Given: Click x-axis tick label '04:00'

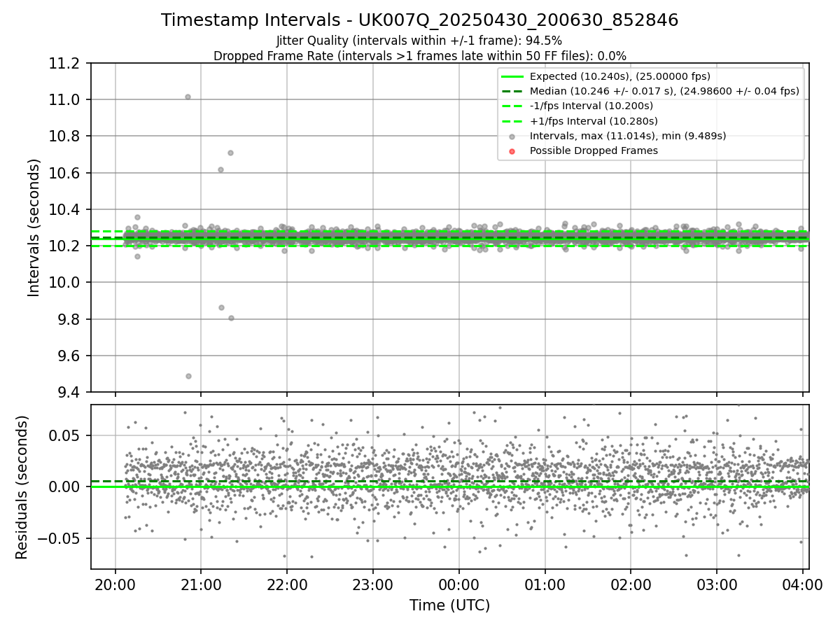Looking at the screenshot, I should (x=802, y=584).
